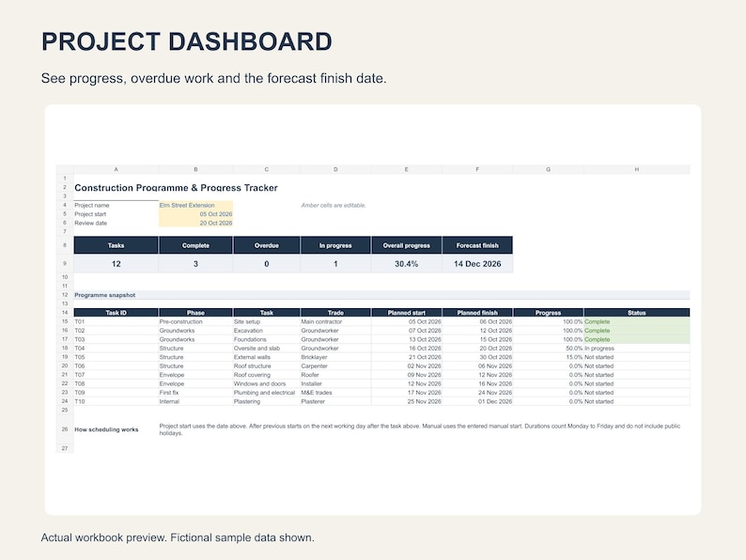Click the 'Complete' status for T01

(637, 321)
